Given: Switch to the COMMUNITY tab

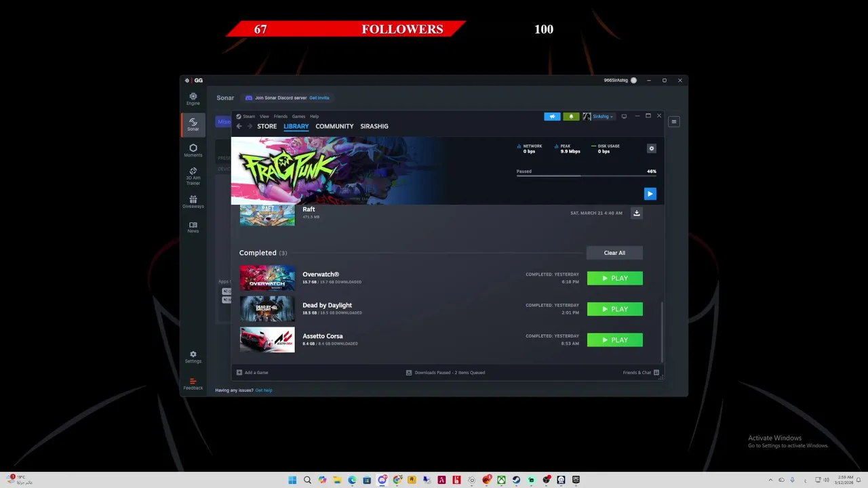Looking at the screenshot, I should pos(334,126).
